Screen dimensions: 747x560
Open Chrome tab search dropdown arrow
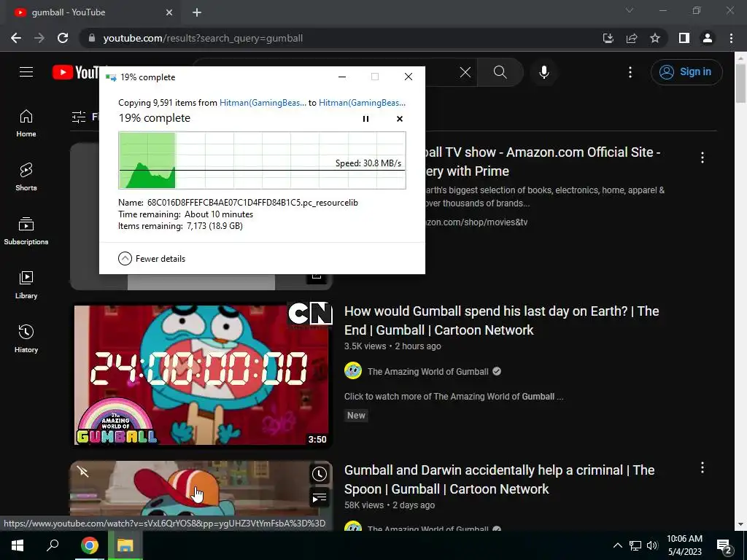[630, 10]
